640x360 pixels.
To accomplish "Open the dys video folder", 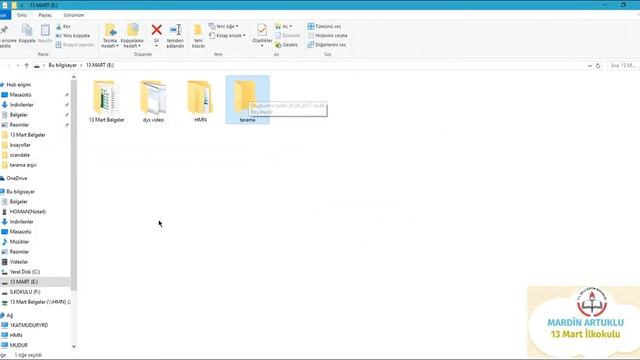I will (x=153, y=102).
